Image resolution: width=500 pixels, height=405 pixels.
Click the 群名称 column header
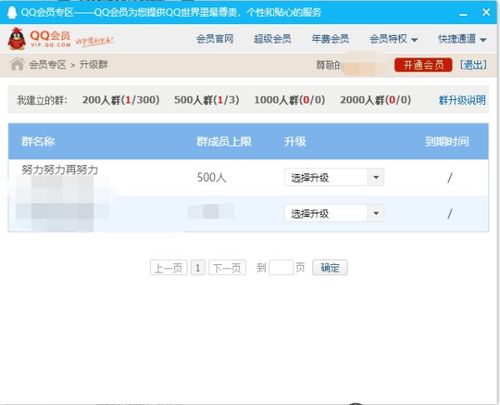pyautogui.click(x=38, y=141)
